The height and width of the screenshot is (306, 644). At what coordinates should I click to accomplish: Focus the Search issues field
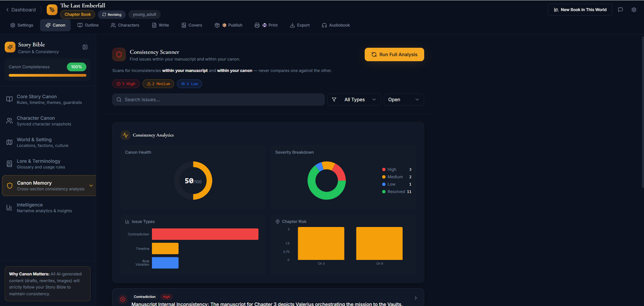pos(218,100)
